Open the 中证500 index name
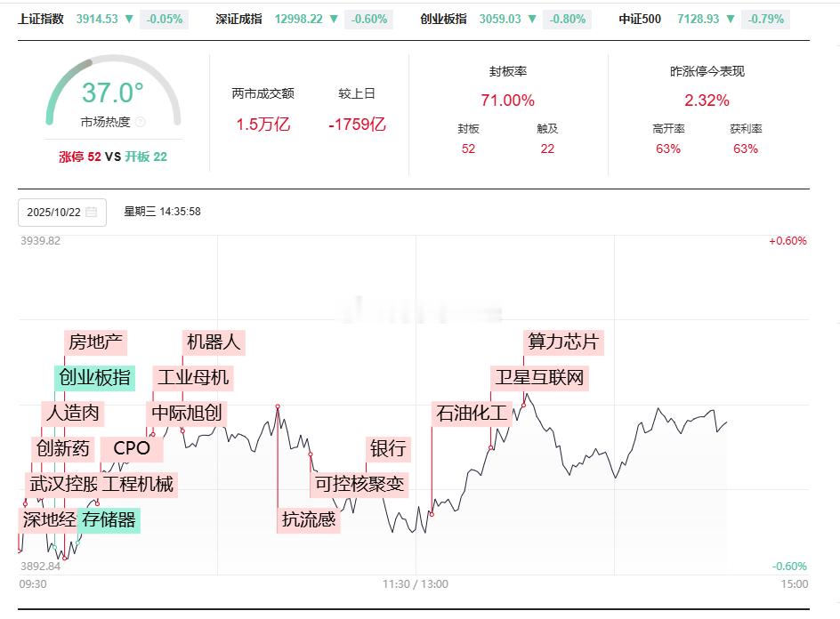The width and height of the screenshot is (840, 619). coord(640,20)
